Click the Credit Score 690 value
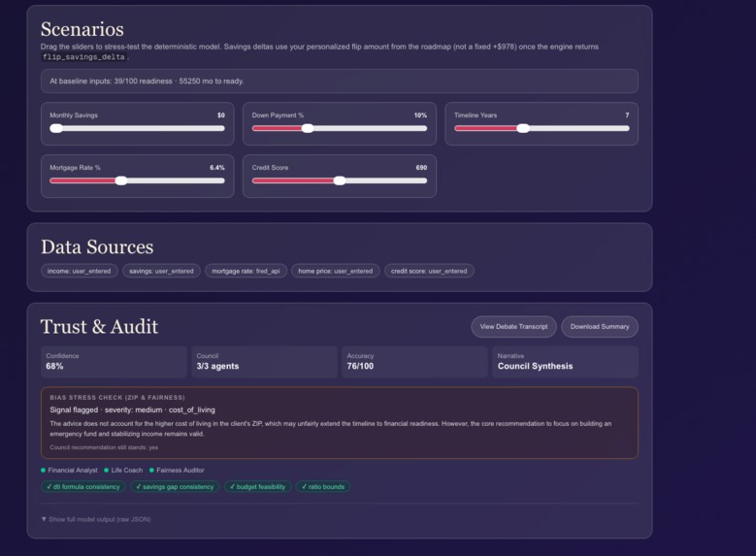The height and width of the screenshot is (556, 756). click(x=421, y=168)
